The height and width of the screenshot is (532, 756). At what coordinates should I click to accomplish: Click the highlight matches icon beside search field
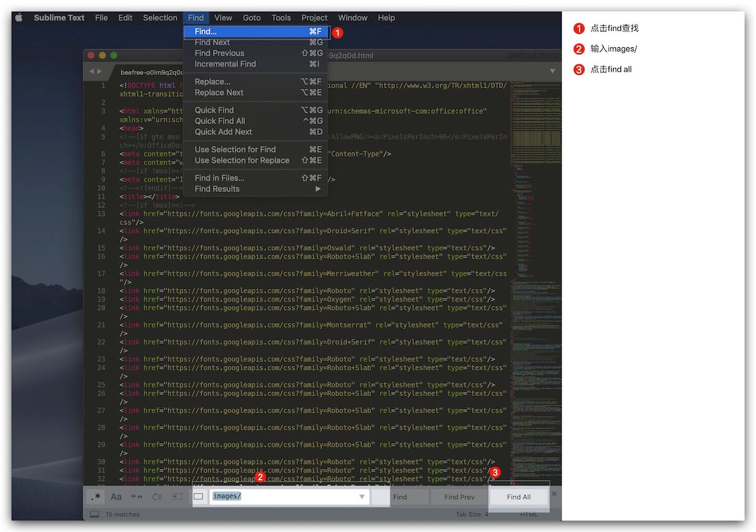click(198, 497)
